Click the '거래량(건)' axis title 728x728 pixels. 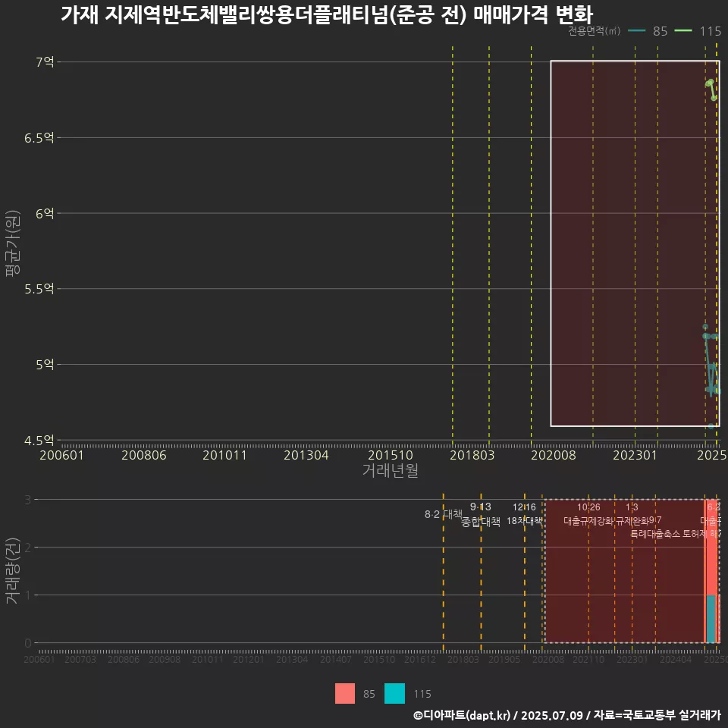point(13,571)
